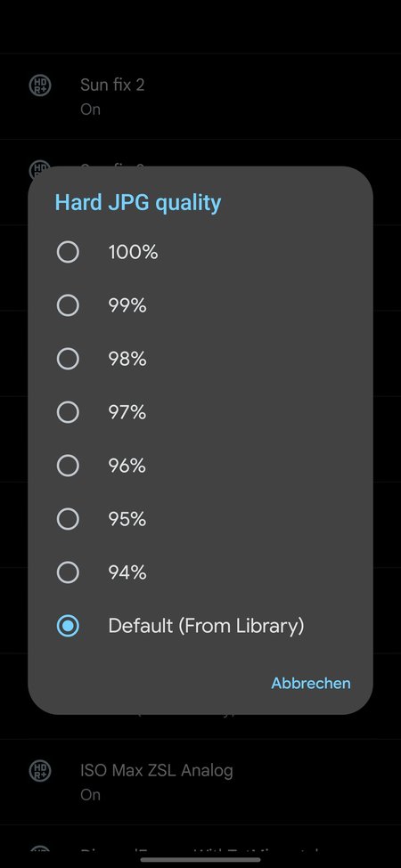The image size is (401, 868).
Task: Click the HDR+ icon beside Sun fix 2
Action: tap(40, 85)
